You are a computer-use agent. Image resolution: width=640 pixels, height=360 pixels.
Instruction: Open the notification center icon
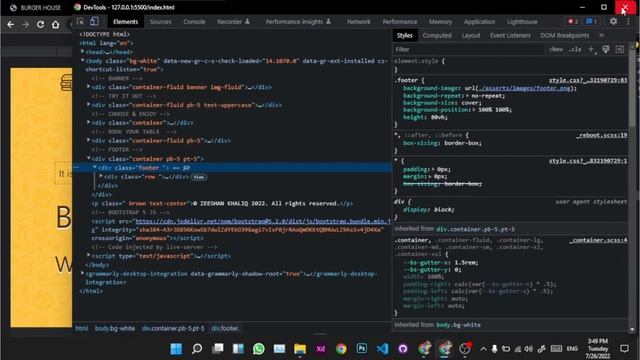point(624,349)
